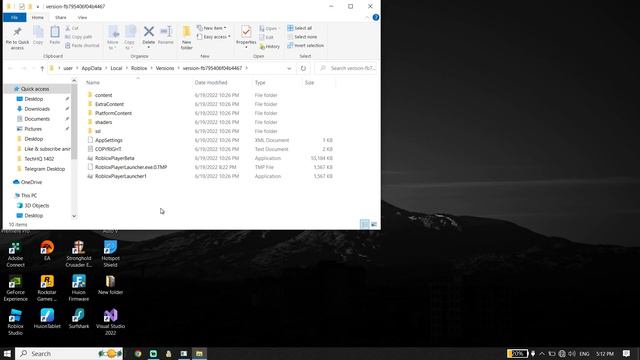The width and height of the screenshot is (640, 360).
Task: Select the ssl folder
Action: [x=98, y=131]
